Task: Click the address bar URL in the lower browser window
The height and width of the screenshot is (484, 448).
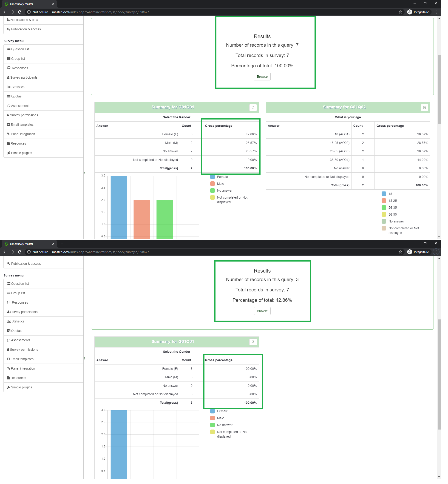Action: click(100, 252)
